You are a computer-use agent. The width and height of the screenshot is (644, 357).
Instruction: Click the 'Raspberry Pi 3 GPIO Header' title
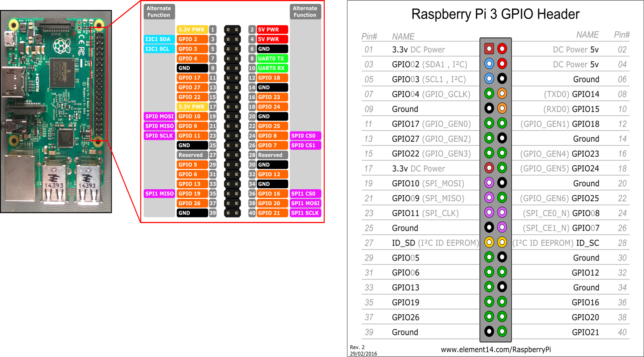click(x=495, y=14)
